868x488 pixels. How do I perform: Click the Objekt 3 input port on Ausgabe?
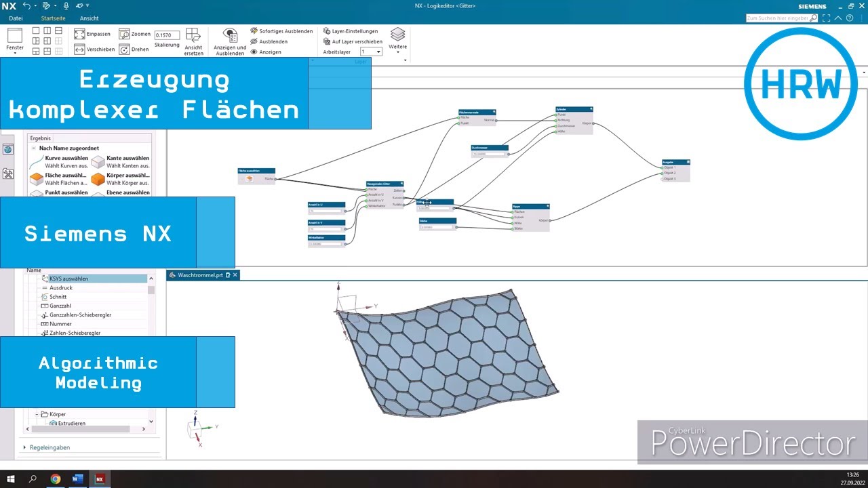pos(663,179)
